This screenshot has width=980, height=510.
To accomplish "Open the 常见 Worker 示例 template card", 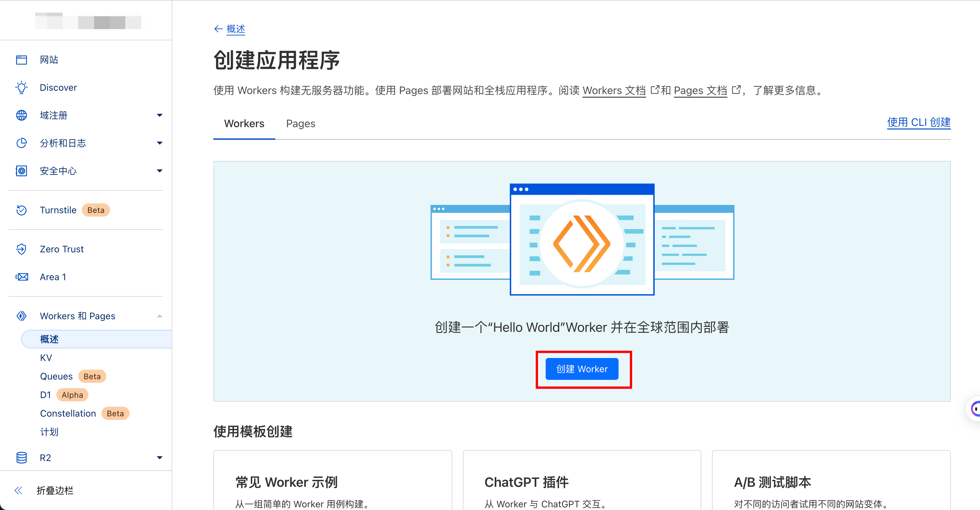I will (333, 480).
